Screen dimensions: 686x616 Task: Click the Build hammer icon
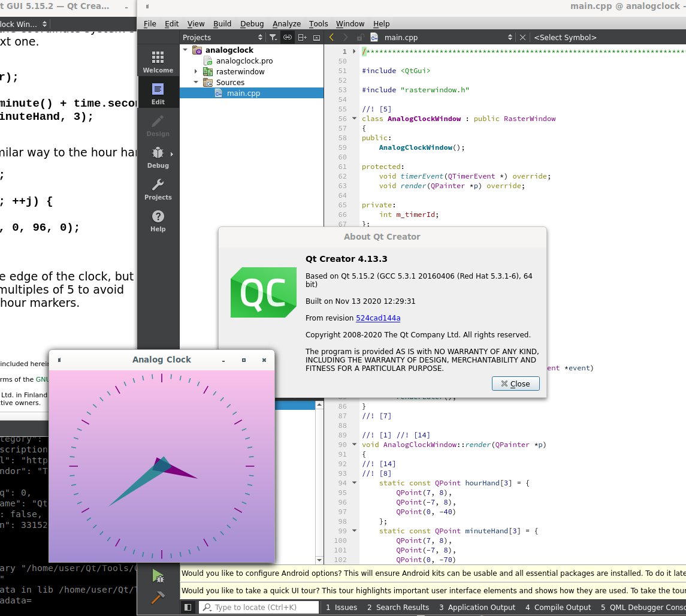(158, 597)
